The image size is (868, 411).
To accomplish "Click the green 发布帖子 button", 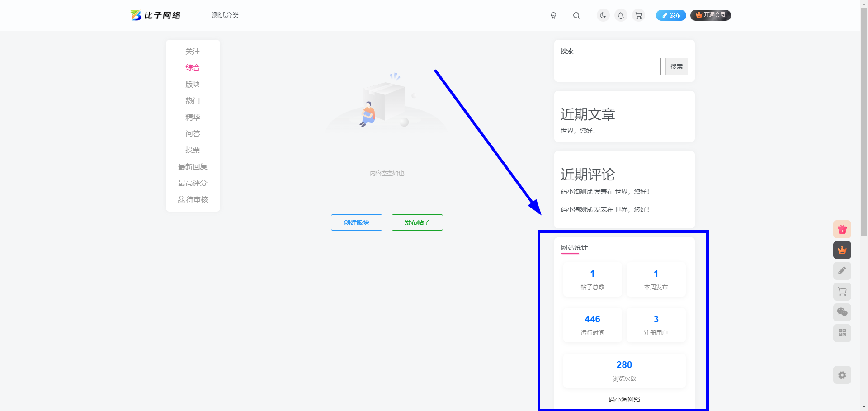I will (417, 222).
